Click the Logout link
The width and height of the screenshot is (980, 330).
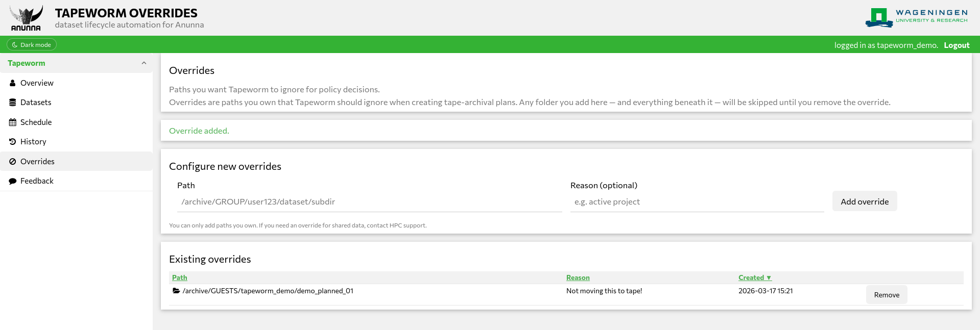pyautogui.click(x=956, y=45)
